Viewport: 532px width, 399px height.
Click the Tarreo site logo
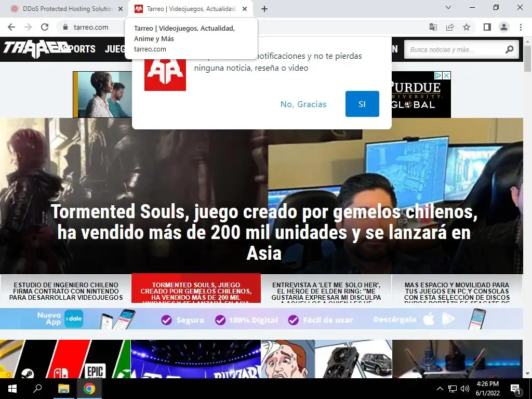[x=36, y=49]
